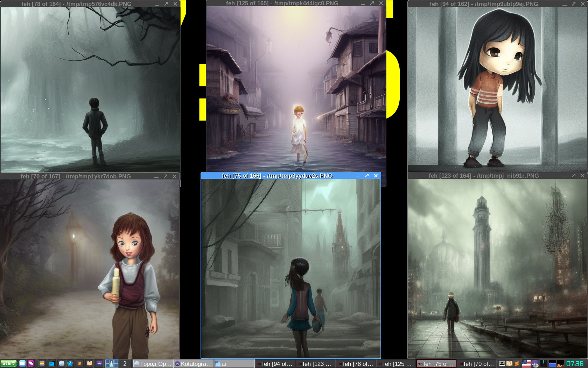
Task: Maximize the feh [125 of 165] window
Action: pyautogui.click(x=372, y=3)
